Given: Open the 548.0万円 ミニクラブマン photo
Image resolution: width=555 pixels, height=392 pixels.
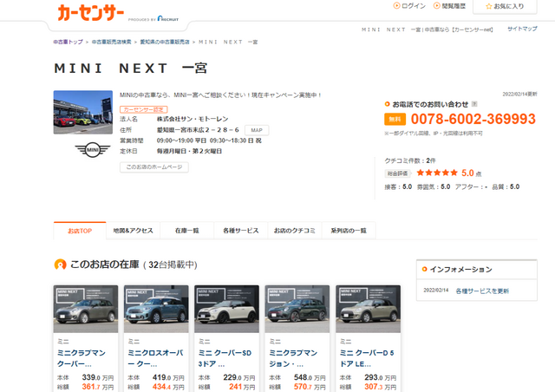Looking at the screenshot, I should point(297,309).
